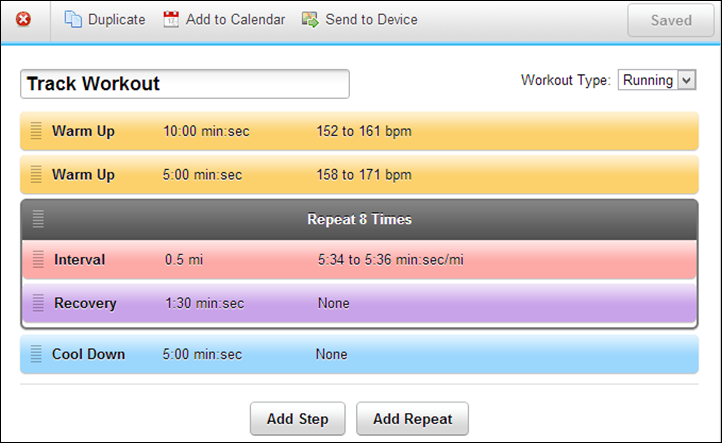The width and height of the screenshot is (722, 443).
Task: Click the Interval step drag handle
Action: pos(38,260)
